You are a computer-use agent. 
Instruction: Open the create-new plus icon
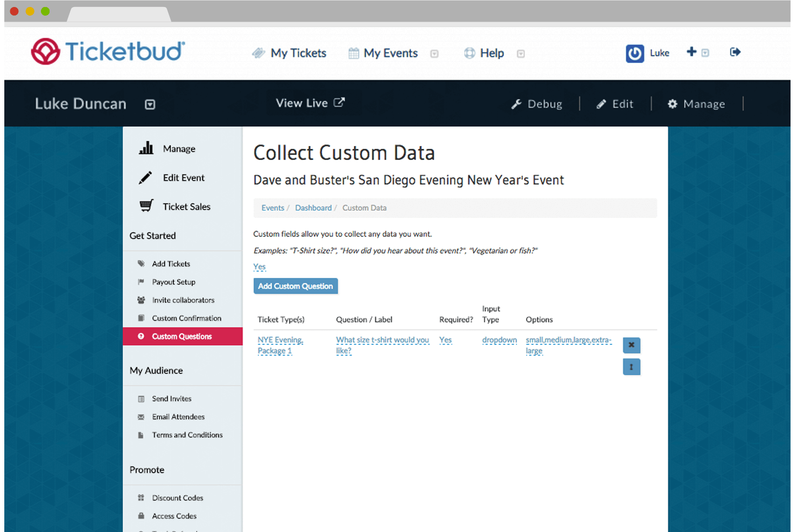(691, 52)
